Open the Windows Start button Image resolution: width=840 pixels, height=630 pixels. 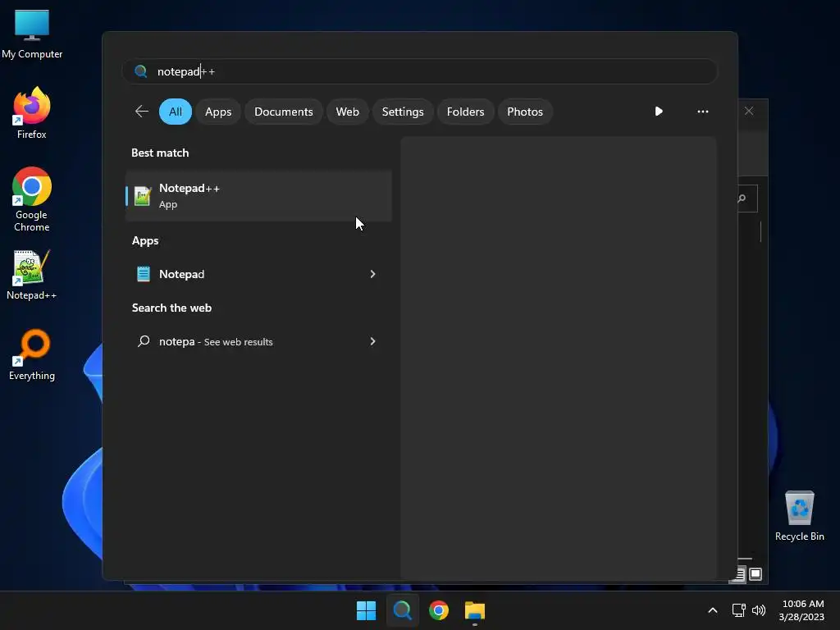(x=367, y=610)
